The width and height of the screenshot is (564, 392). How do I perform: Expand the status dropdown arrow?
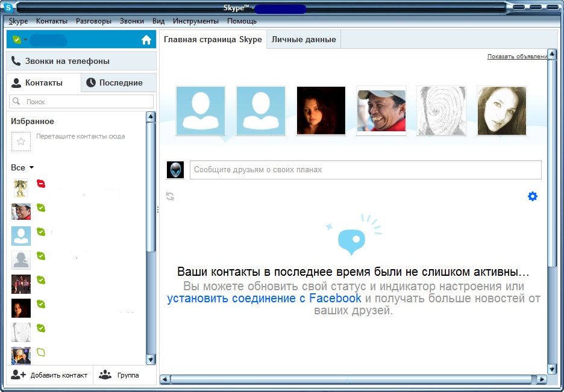point(25,40)
